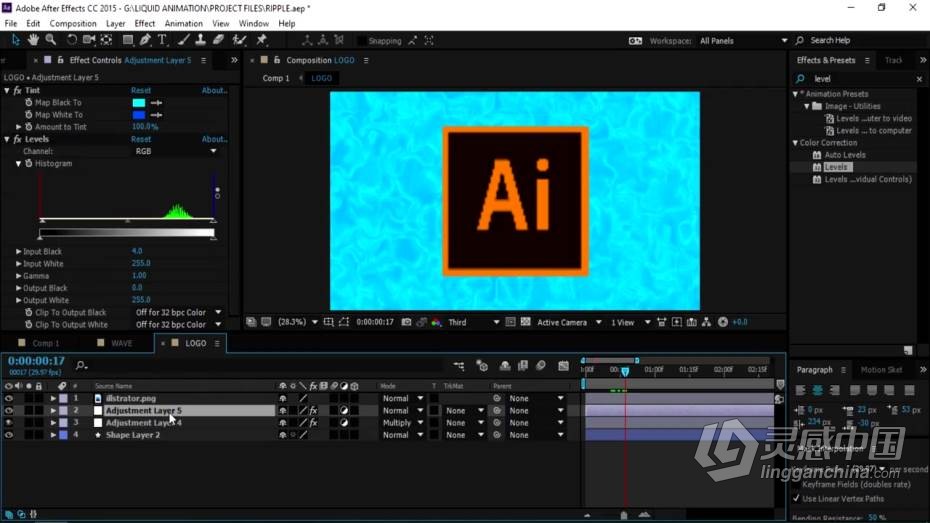Click the Map Black To eyedropper
This screenshot has height=523, width=930.
pyautogui.click(x=157, y=103)
